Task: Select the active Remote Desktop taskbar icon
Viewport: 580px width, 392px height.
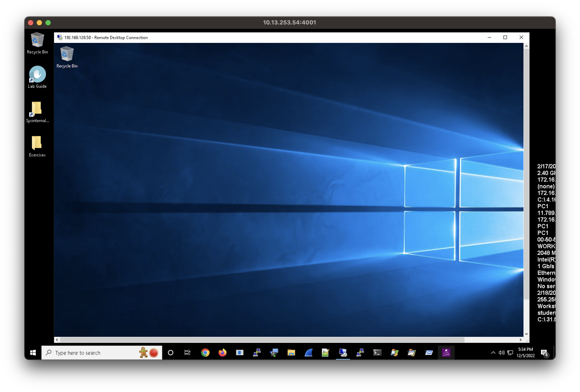Action: pyautogui.click(x=343, y=352)
